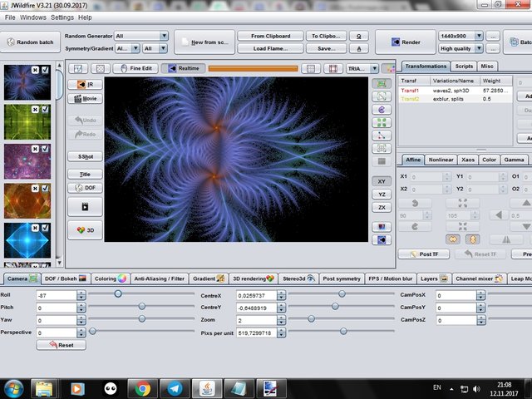Click the 3D hearts icon button
Screen dimensions: 532x399
[85, 230]
